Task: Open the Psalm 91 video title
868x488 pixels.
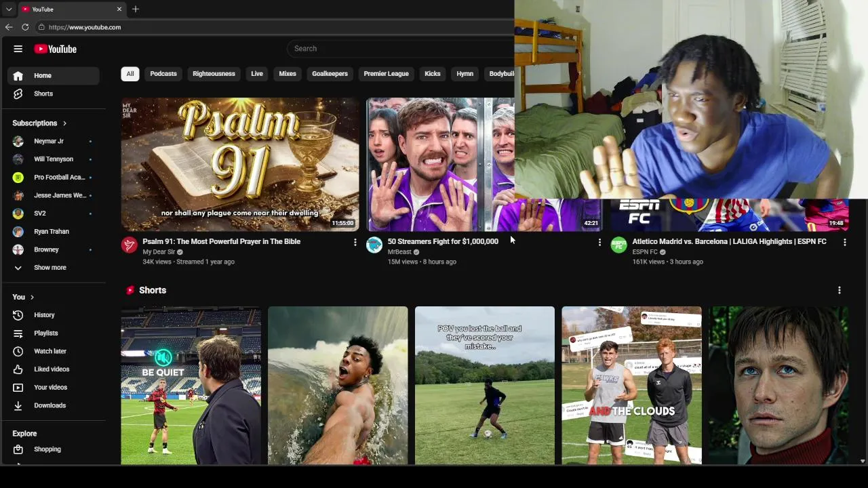Action: tap(222, 241)
